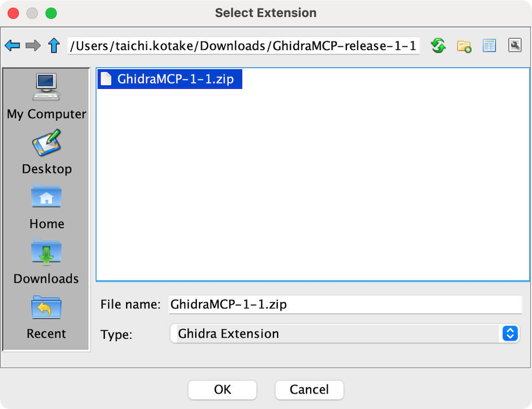Show Recent locations
The height and width of the screenshot is (409, 532).
(46, 318)
